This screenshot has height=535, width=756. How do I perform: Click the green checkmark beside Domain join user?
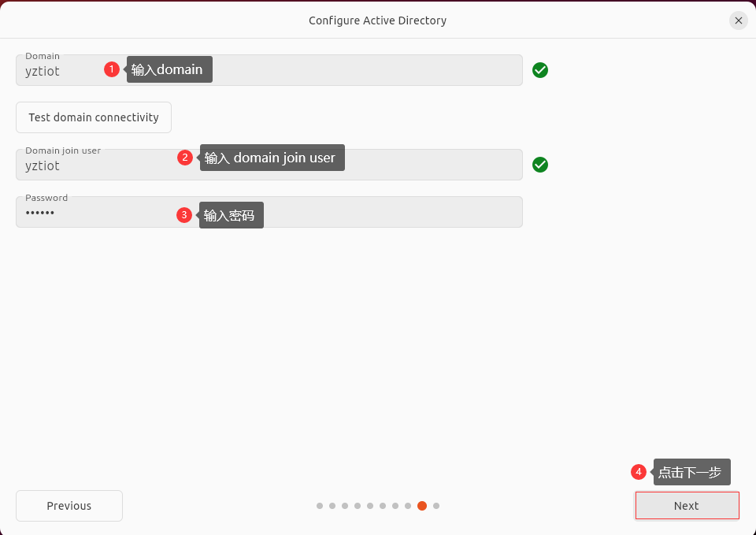[540, 165]
